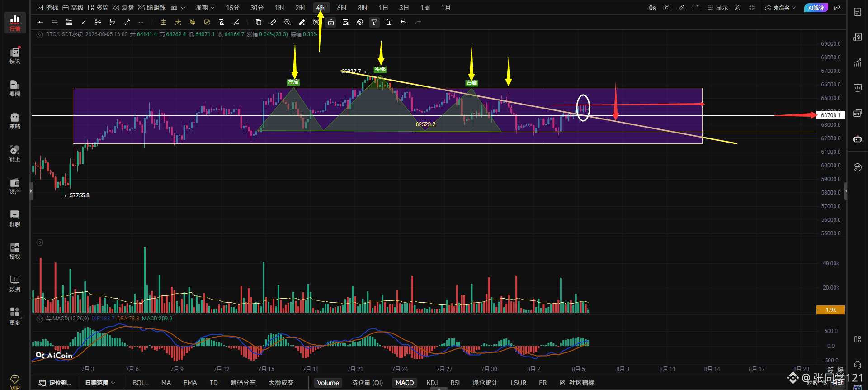Collapse the BTC/USDT legend info circle arrow
The height and width of the screenshot is (390, 868).
(x=40, y=34)
